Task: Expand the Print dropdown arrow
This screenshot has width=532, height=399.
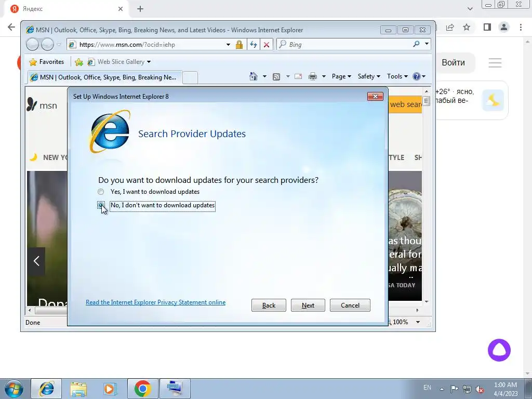Action: point(324,76)
